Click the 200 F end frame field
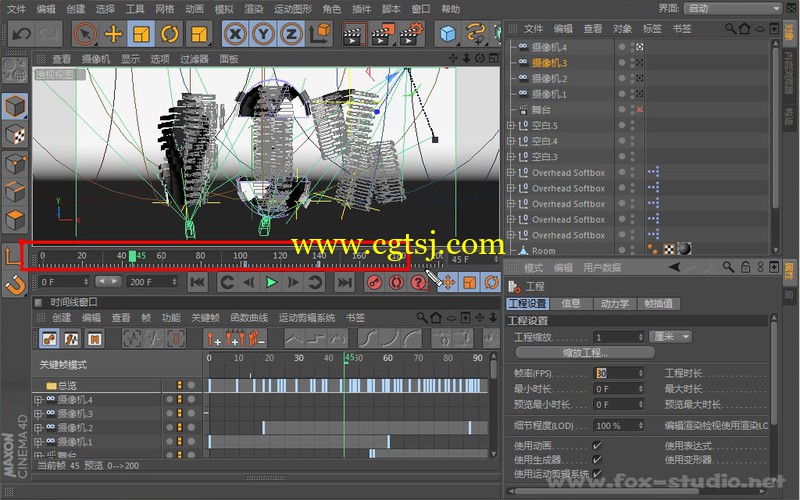Image resolution: width=800 pixels, height=500 pixels. click(x=152, y=282)
